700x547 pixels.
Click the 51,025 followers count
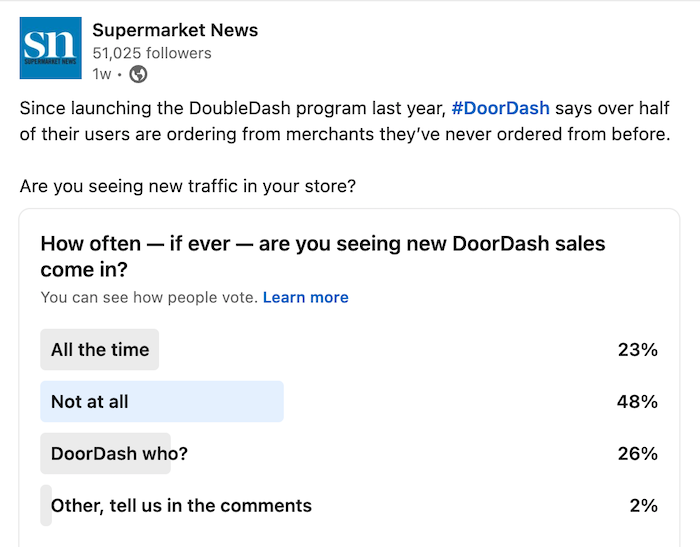tap(152, 53)
